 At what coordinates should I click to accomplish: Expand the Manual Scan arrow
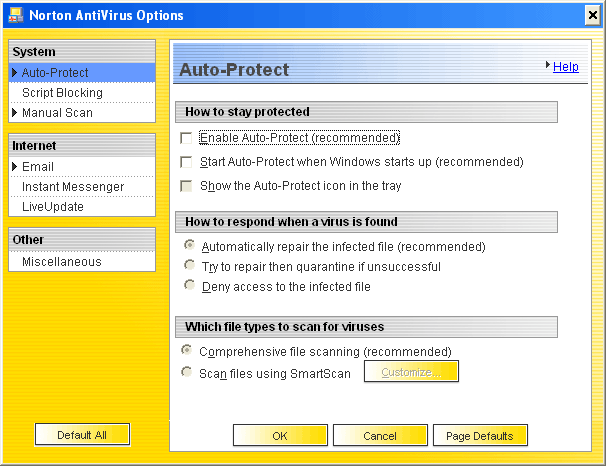click(x=14, y=113)
